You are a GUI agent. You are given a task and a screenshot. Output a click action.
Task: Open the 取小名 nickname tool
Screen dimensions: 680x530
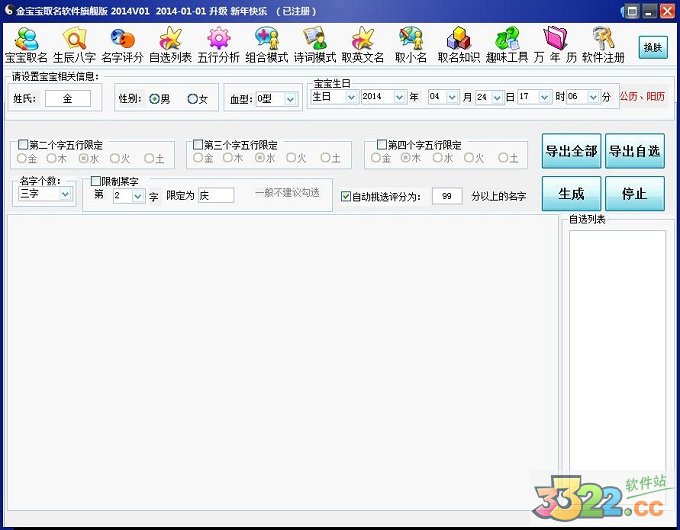[x=411, y=45]
